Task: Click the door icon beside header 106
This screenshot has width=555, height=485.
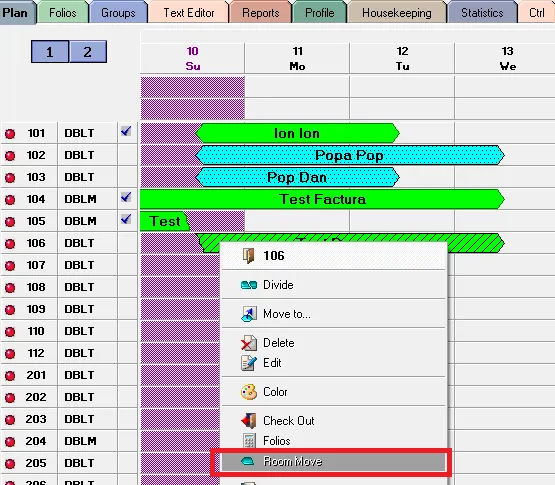Action: (249, 256)
